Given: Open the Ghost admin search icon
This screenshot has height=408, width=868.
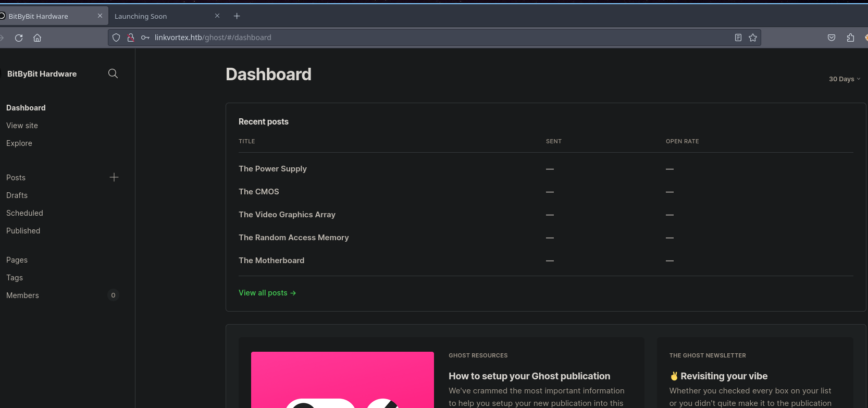Looking at the screenshot, I should coord(113,73).
